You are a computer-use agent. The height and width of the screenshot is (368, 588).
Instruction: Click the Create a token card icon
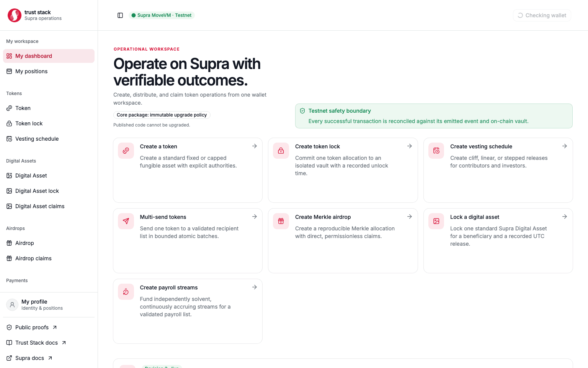click(126, 151)
